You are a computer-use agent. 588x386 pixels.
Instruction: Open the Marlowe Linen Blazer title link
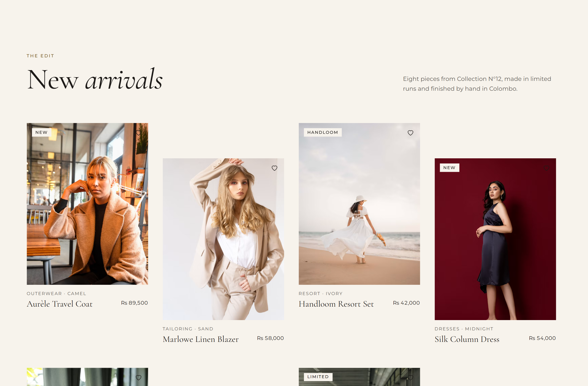pyautogui.click(x=201, y=339)
